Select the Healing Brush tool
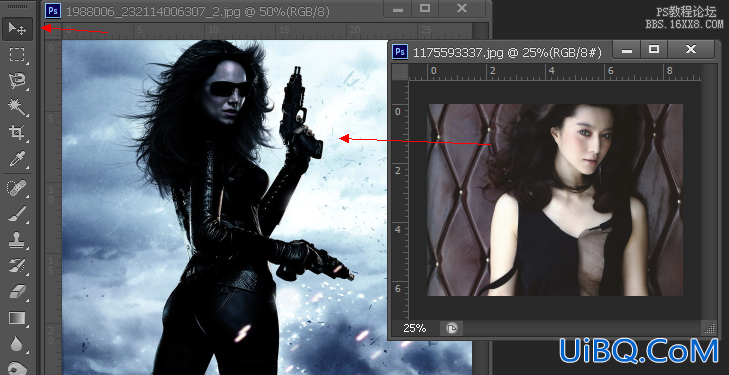Screen dimensions: 729x375 [17, 188]
